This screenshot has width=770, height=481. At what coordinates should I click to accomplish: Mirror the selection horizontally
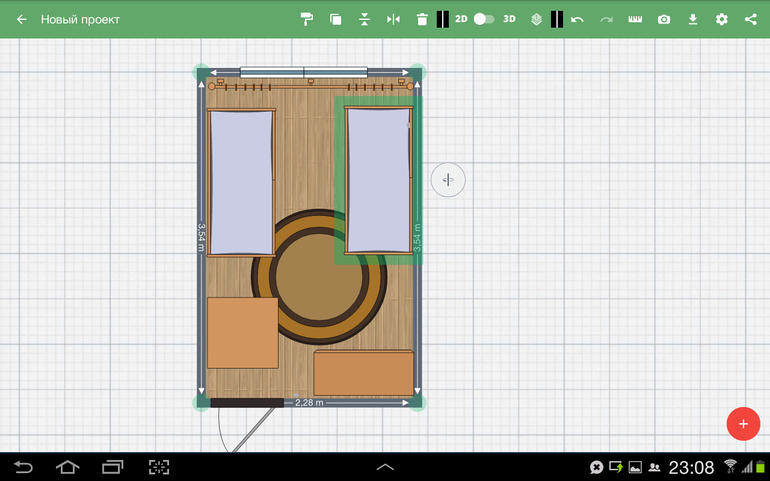pos(393,19)
